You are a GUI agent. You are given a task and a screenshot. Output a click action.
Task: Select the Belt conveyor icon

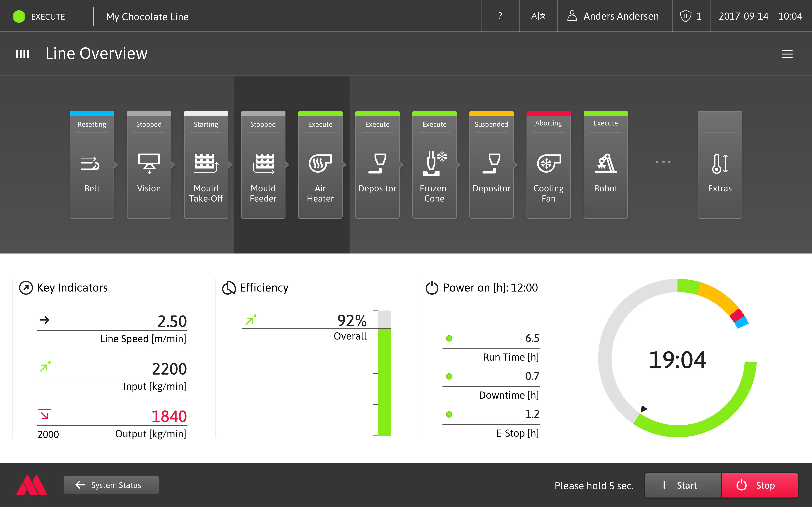point(92,164)
